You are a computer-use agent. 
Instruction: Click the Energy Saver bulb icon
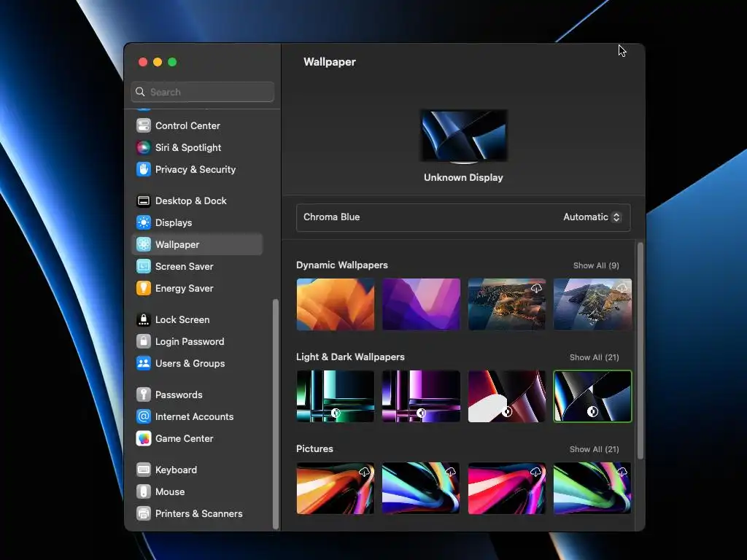[144, 289]
